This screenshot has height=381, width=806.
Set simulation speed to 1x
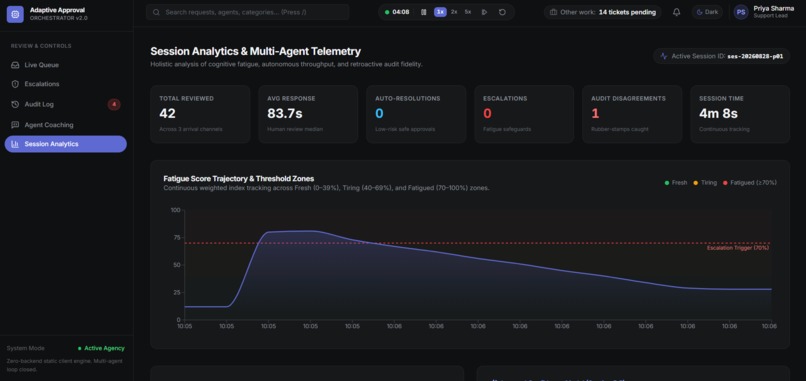click(440, 12)
